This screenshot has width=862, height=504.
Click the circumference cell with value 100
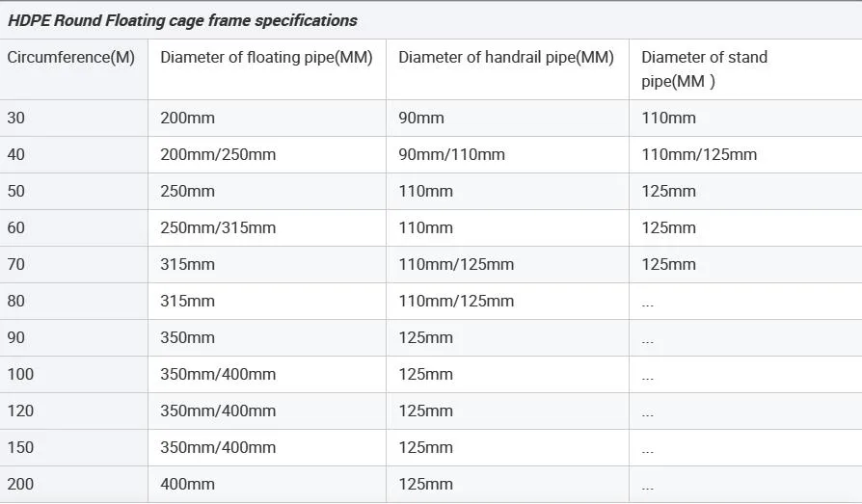[x=20, y=374]
